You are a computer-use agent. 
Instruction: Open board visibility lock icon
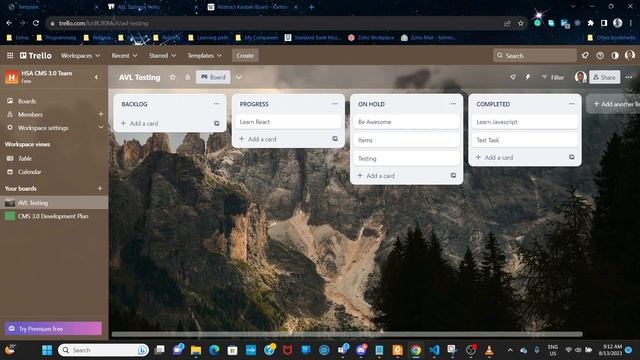(x=187, y=77)
